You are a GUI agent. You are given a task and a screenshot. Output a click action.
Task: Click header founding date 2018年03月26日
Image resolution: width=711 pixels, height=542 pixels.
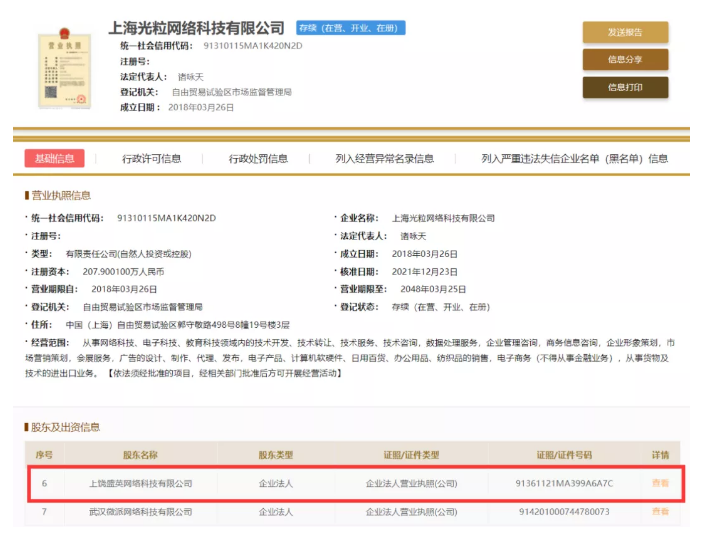pyautogui.click(x=201, y=107)
